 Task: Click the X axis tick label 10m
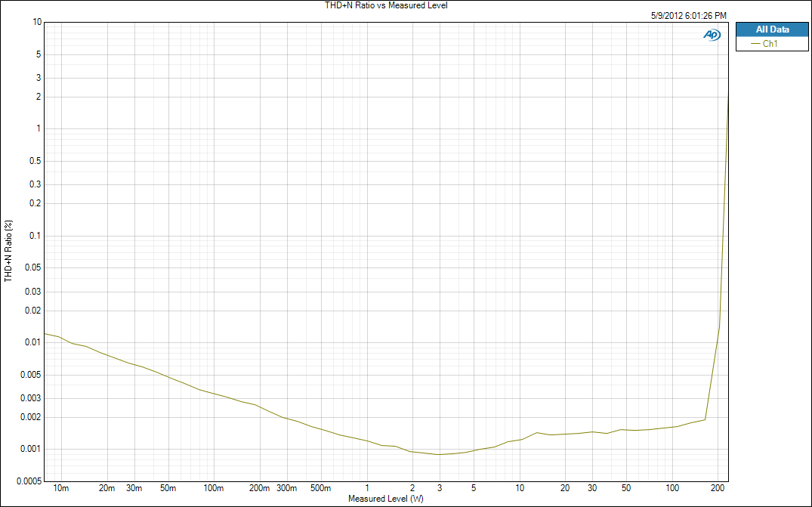60,488
